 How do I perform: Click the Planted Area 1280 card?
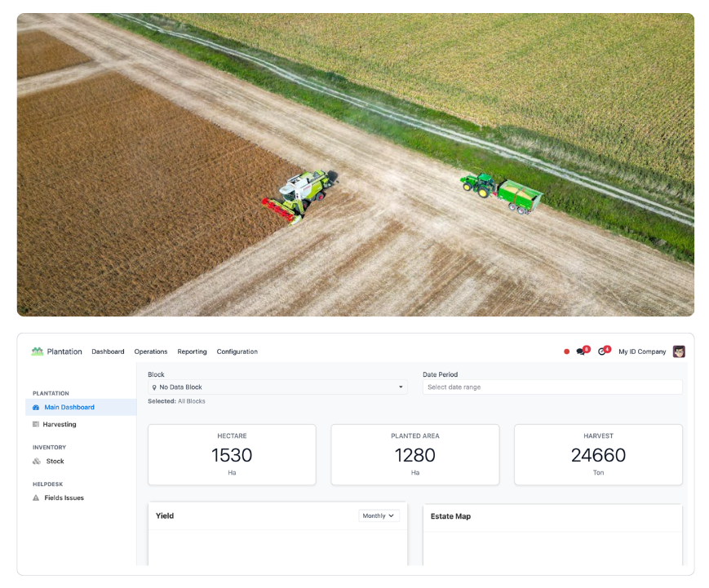415,455
